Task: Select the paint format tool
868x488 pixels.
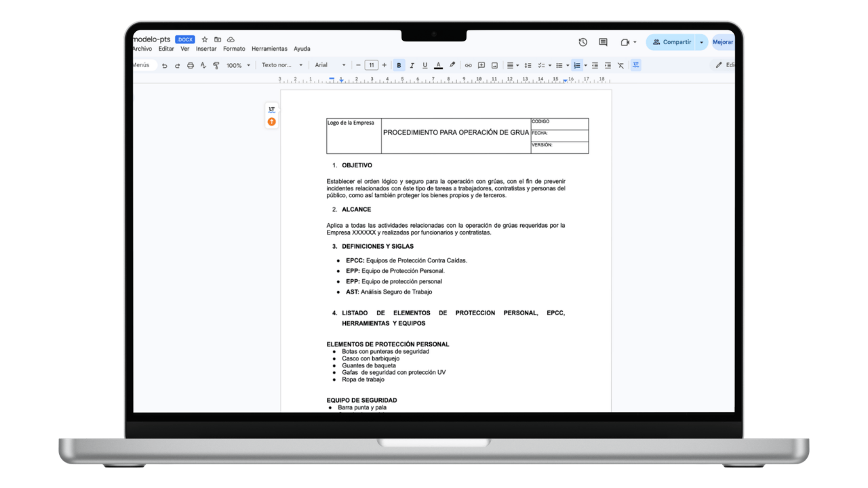Action: (215, 65)
